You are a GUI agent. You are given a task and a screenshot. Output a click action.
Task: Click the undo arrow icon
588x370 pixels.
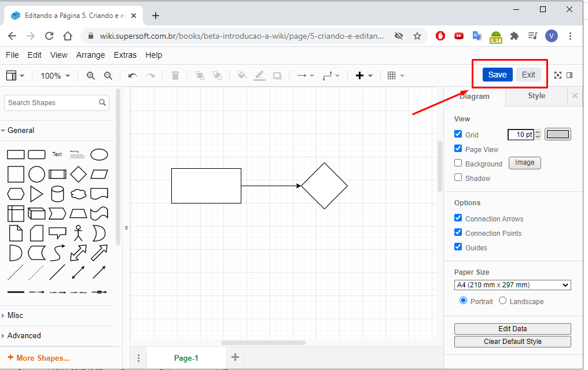click(133, 76)
